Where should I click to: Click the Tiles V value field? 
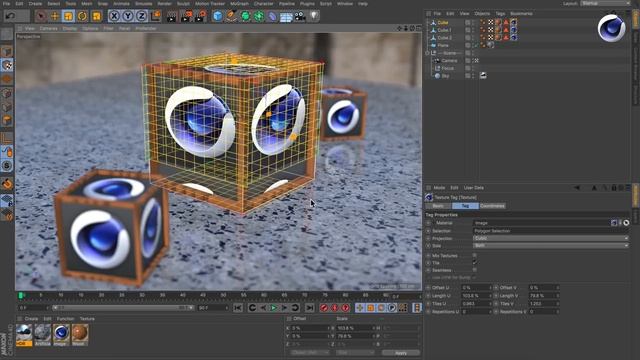(x=544, y=304)
